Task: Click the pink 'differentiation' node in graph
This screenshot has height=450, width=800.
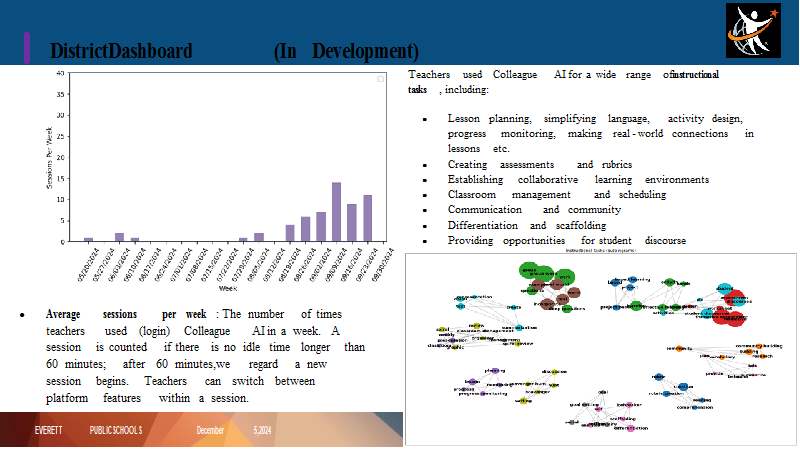Action: [x=631, y=428]
